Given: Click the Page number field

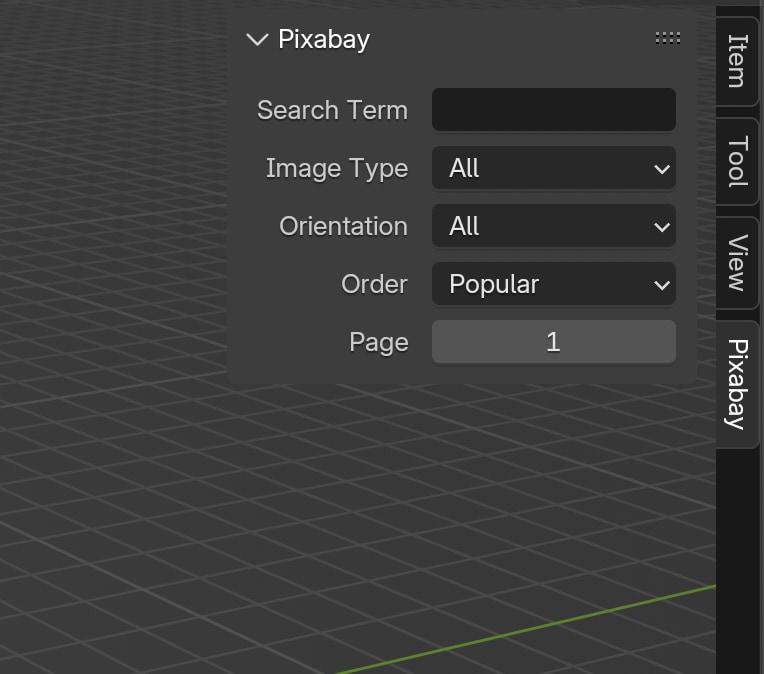Looking at the screenshot, I should pyautogui.click(x=554, y=342).
